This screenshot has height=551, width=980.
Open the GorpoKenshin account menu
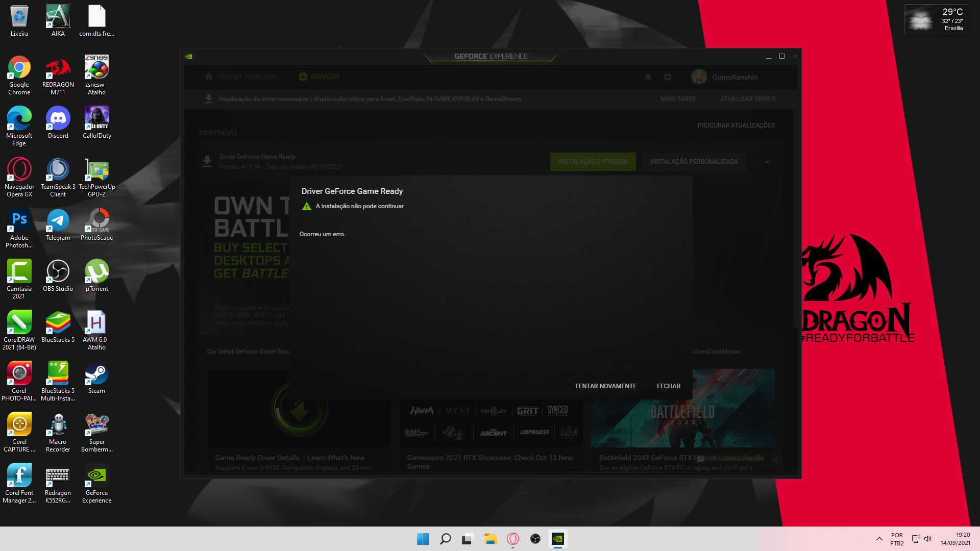point(725,77)
